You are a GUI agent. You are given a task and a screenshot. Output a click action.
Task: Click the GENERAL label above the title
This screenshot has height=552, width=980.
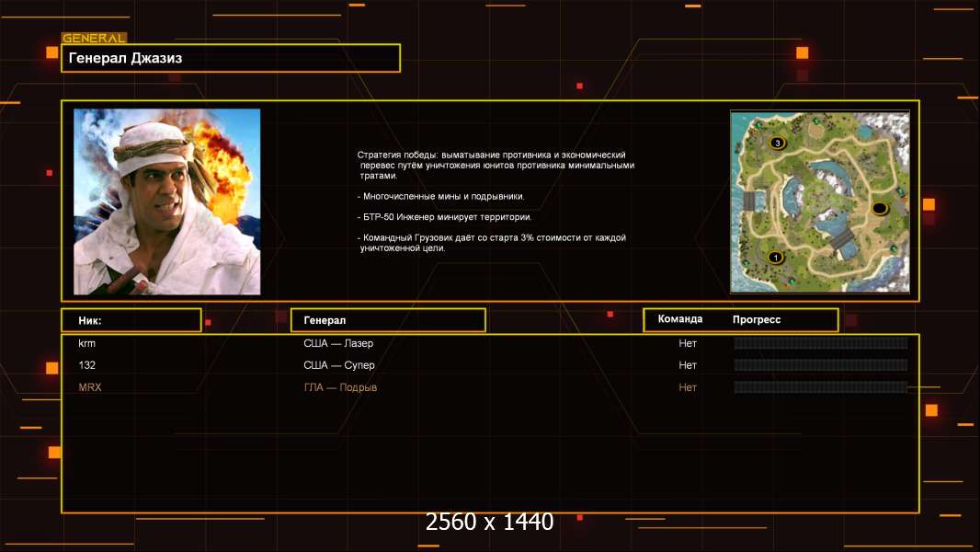pos(95,38)
